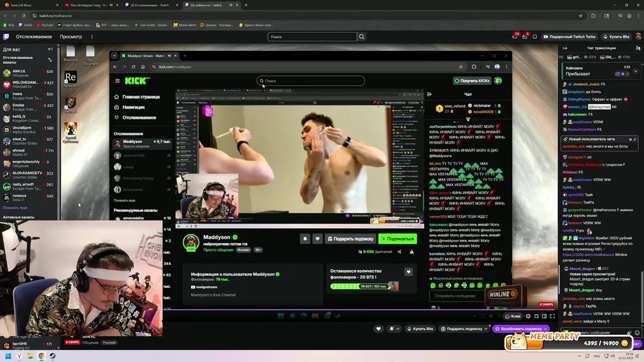Follow heart icon below the player
The image size is (644, 362).
(378, 329)
